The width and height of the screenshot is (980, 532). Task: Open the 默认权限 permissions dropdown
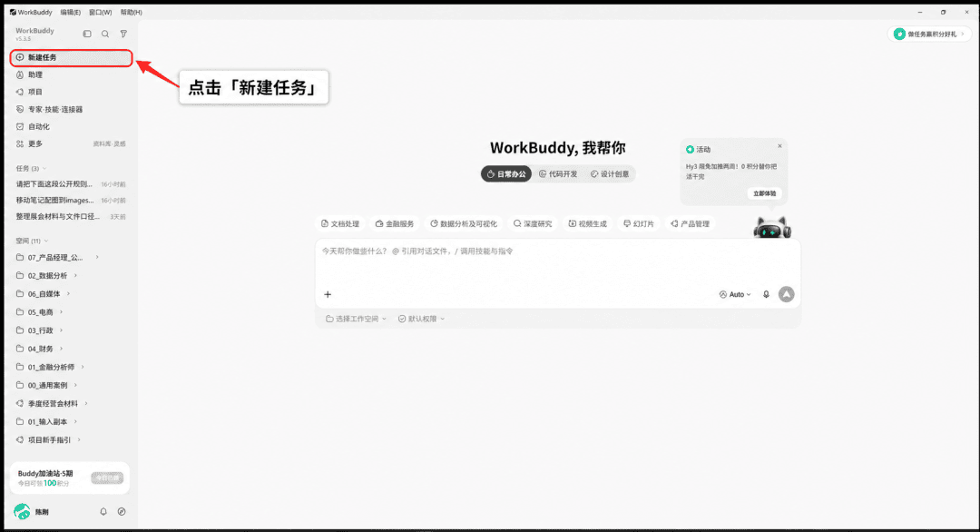tap(421, 319)
